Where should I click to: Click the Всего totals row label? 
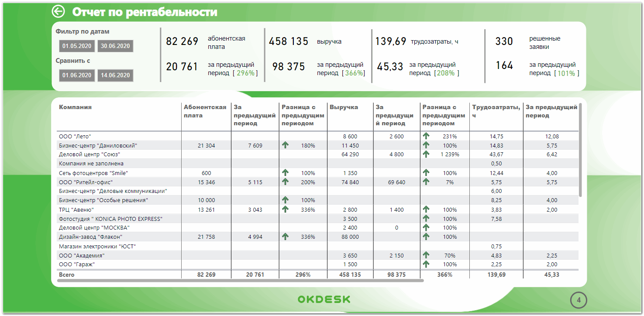(66, 275)
